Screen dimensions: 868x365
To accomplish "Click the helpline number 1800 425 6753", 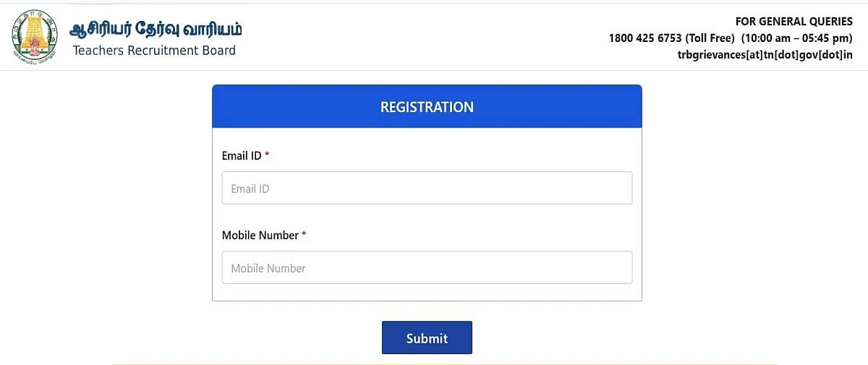I will (x=645, y=38).
